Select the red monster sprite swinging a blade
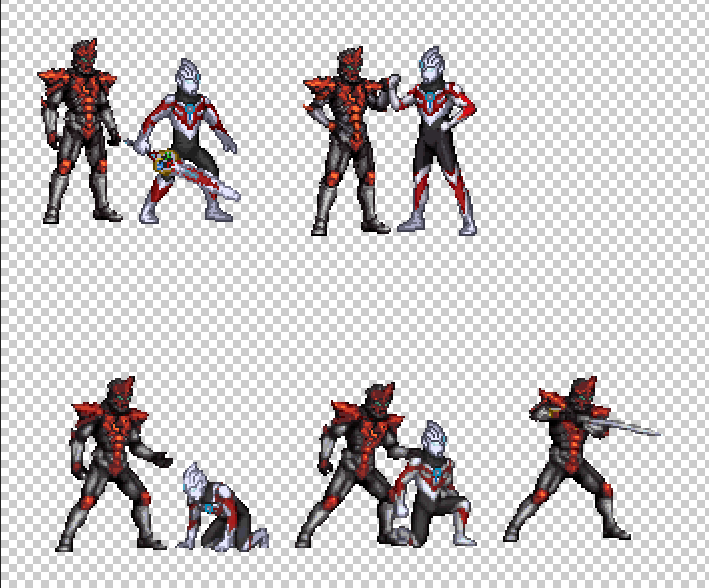709x588 pixels. point(583,458)
